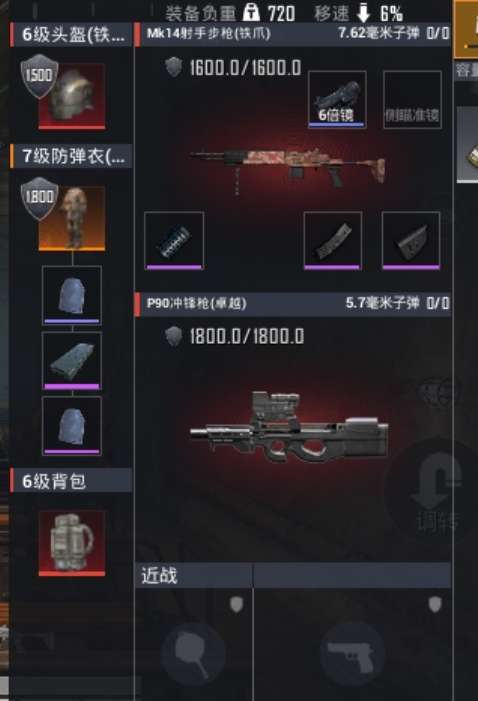
Task: Click the 6级背包 backpack label
Action: pyautogui.click(x=54, y=481)
